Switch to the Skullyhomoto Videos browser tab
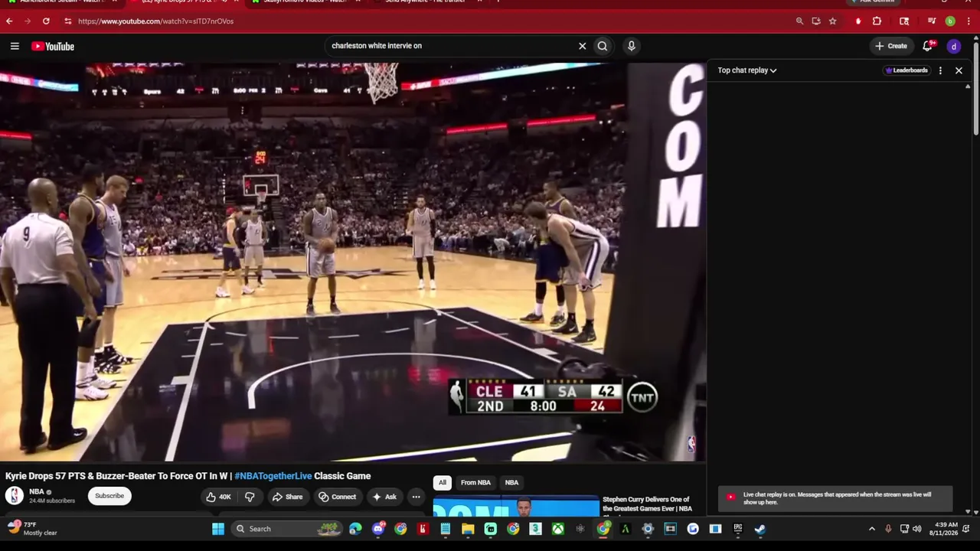Image resolution: width=980 pixels, height=551 pixels. tap(306, 2)
